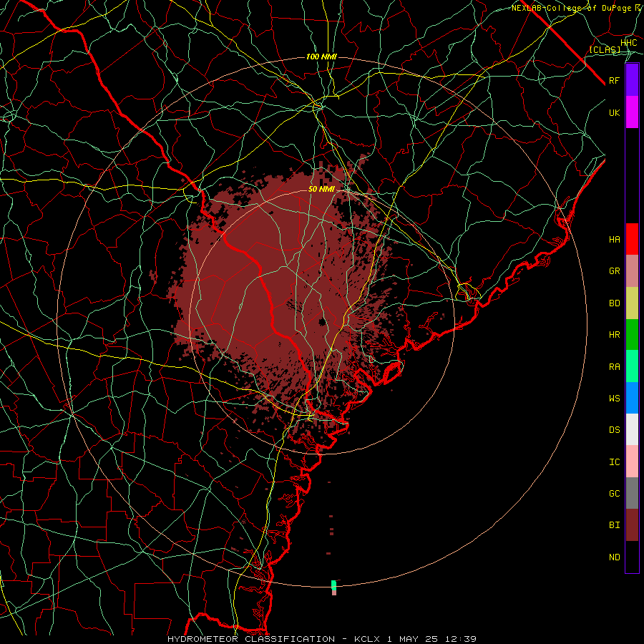Select the GR pink legend swatch

[x=632, y=271]
